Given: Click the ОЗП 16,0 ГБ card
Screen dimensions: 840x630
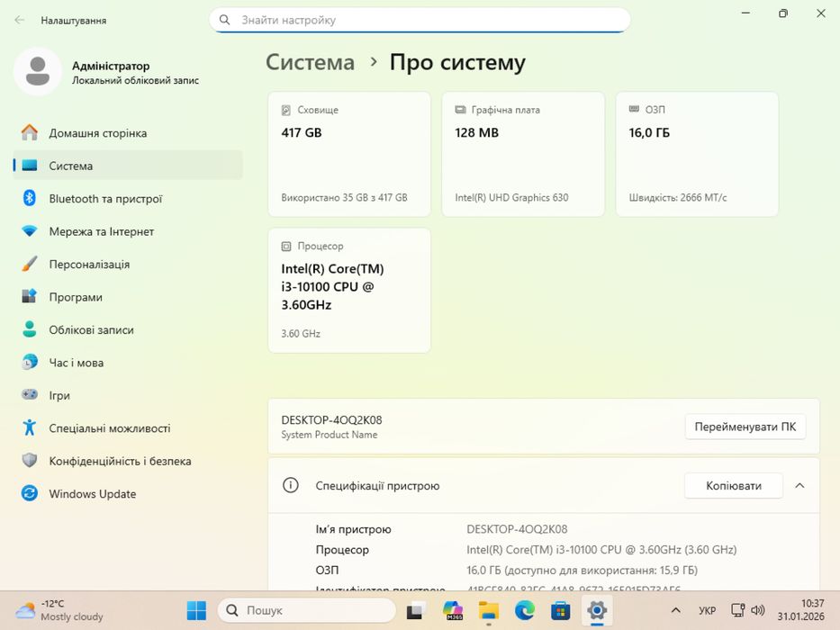Looking at the screenshot, I should (697, 154).
